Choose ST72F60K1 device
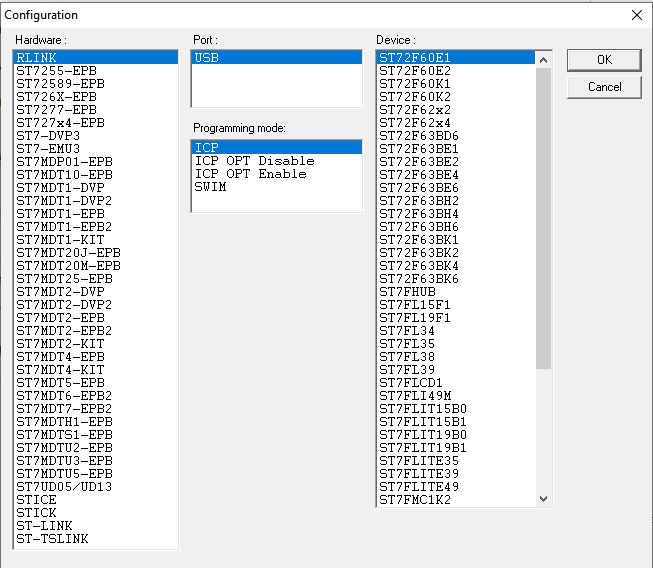This screenshot has width=653, height=568. 456,84
